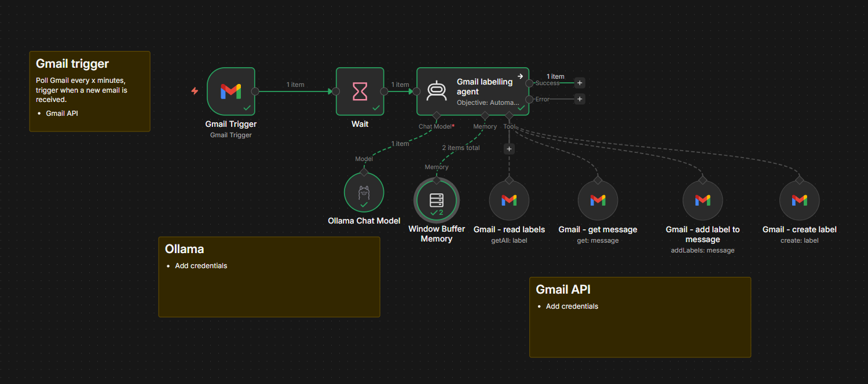The image size is (868, 384).
Task: Select the Ollama Chat Model node
Action: tap(364, 192)
